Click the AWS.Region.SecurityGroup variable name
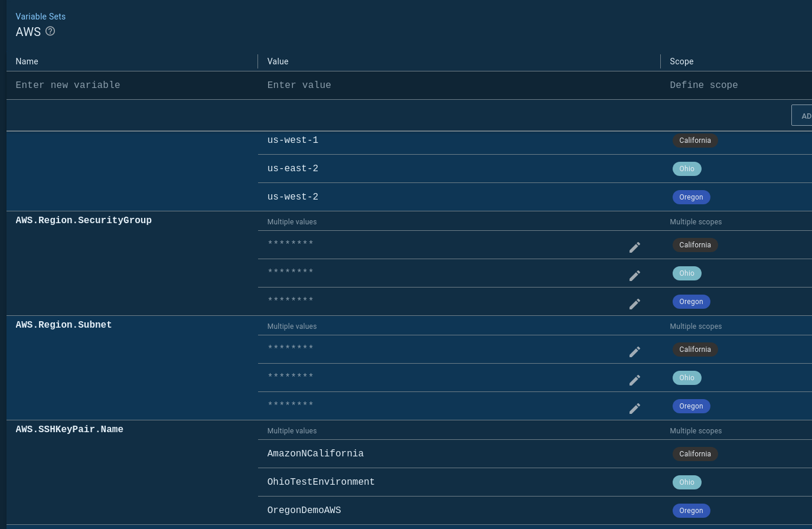 tap(84, 220)
